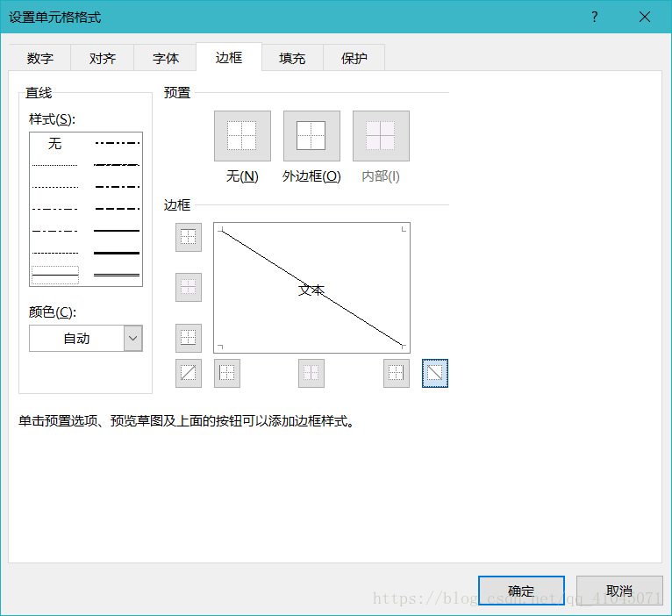672x616 pixels.
Task: Close the 设置单元格格式 dialog
Action: pos(645,17)
